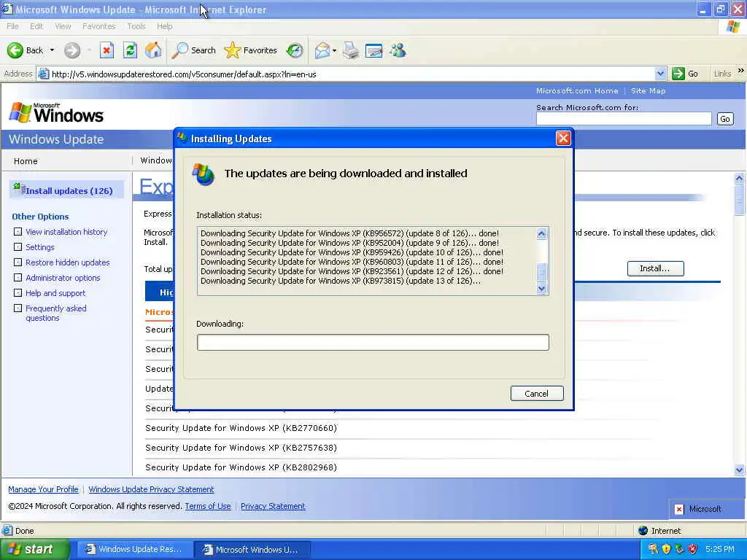Open the Tools menu
The width and height of the screenshot is (747, 560).
coord(136,26)
